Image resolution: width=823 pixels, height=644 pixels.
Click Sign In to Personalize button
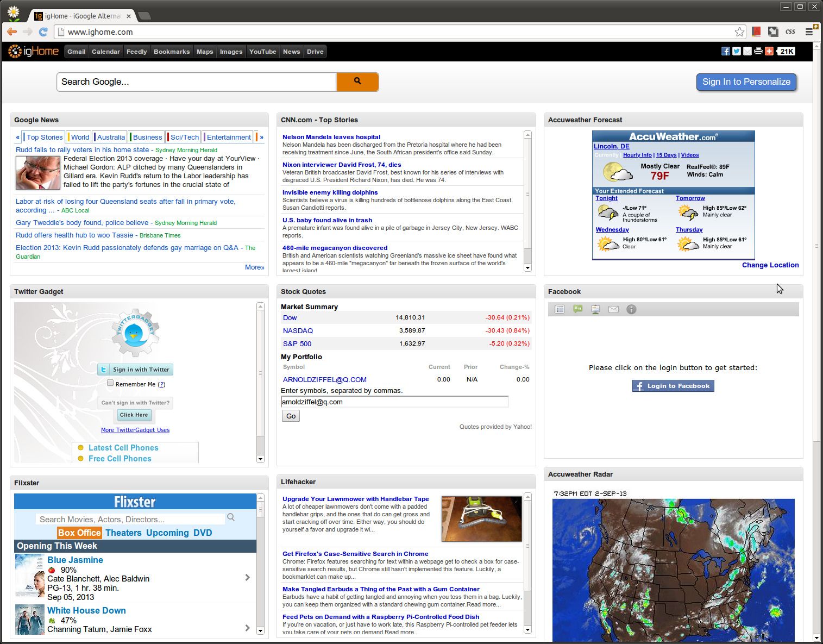coord(746,82)
